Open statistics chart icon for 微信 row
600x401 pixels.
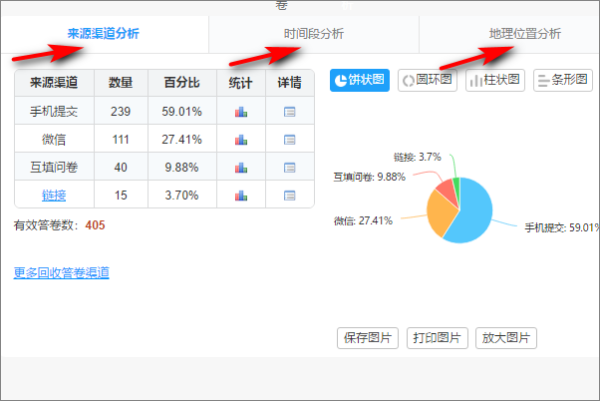point(240,140)
